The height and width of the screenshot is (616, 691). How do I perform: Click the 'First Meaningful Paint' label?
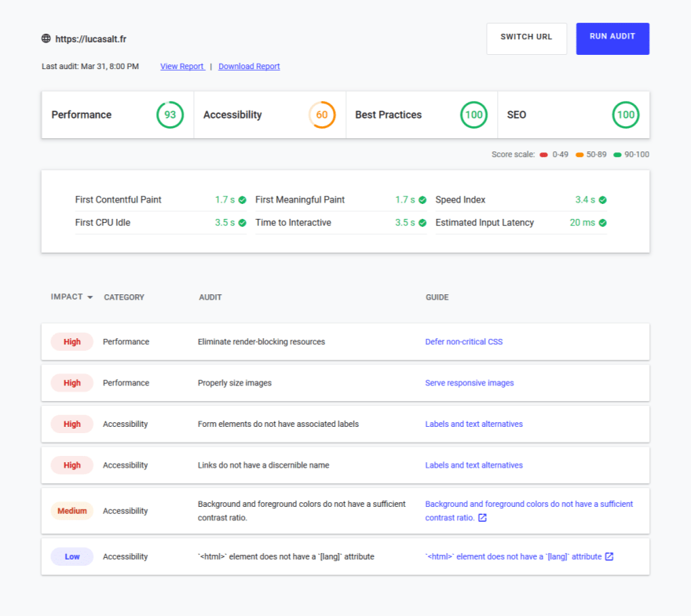point(300,200)
